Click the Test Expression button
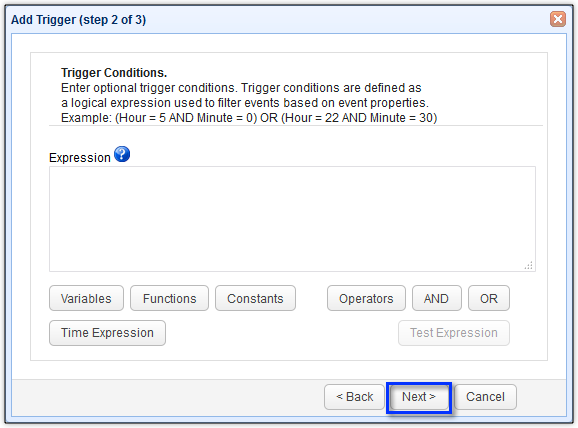The width and height of the screenshot is (578, 428). (x=454, y=333)
